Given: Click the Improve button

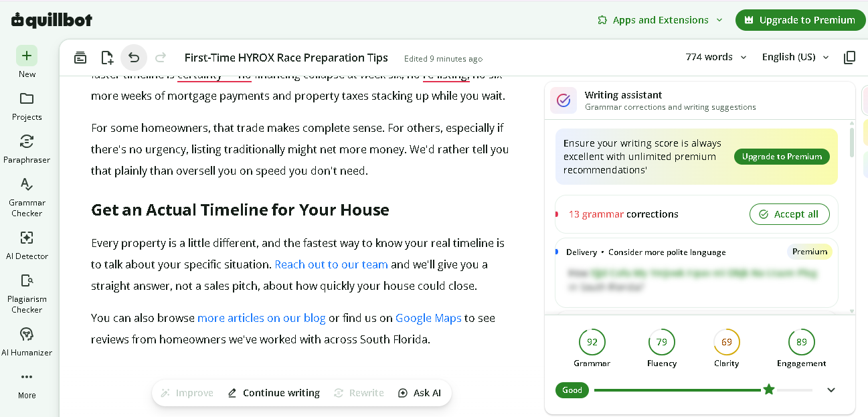Looking at the screenshot, I should pyautogui.click(x=187, y=393).
